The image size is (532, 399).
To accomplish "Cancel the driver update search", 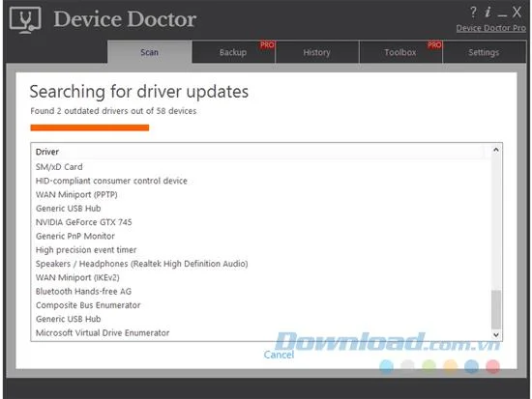I will coord(279,355).
